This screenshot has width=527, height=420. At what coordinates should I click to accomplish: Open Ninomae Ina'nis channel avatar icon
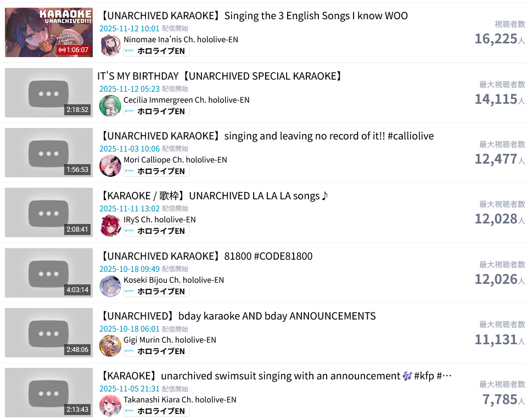[110, 45]
